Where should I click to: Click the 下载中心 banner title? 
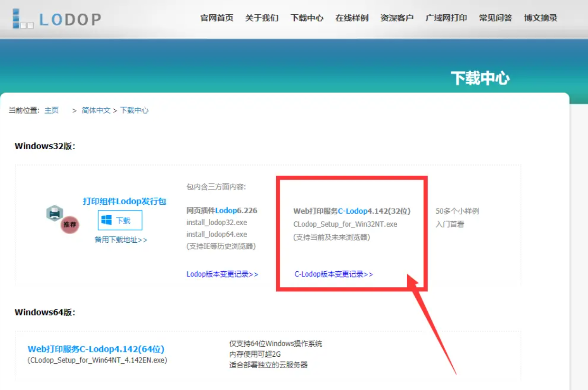click(480, 78)
